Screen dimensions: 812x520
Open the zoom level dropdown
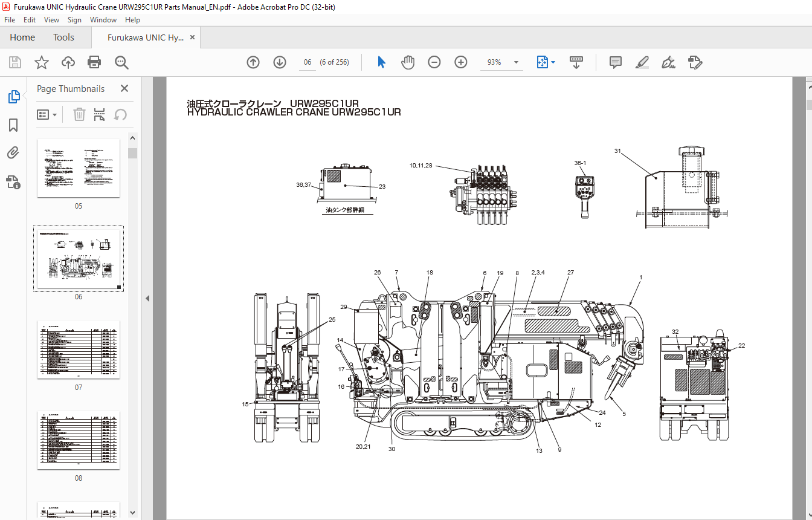point(516,62)
